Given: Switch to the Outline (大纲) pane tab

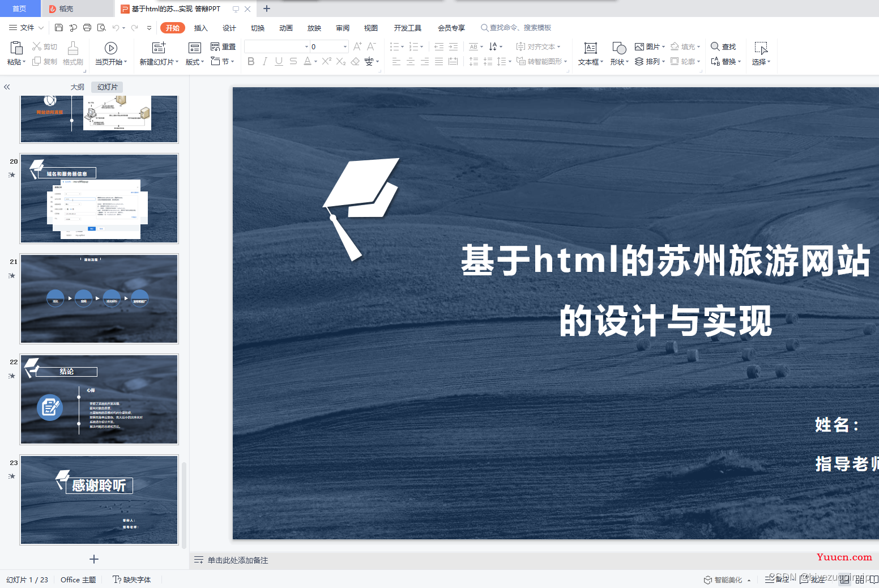Looking at the screenshot, I should point(78,87).
